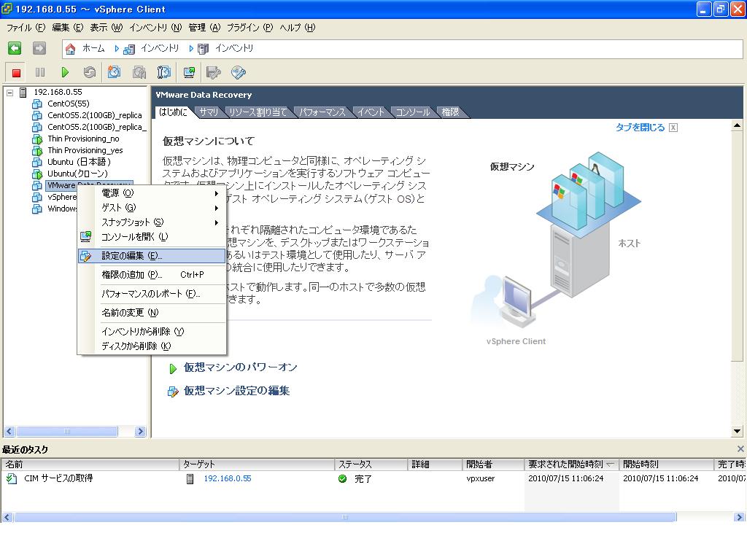Open the ファイル (F) menu
747x560 pixels.
26,28
